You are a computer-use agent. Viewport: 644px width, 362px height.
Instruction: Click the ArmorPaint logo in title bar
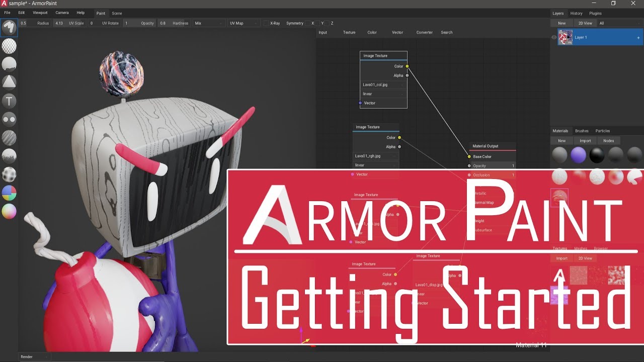(4, 4)
